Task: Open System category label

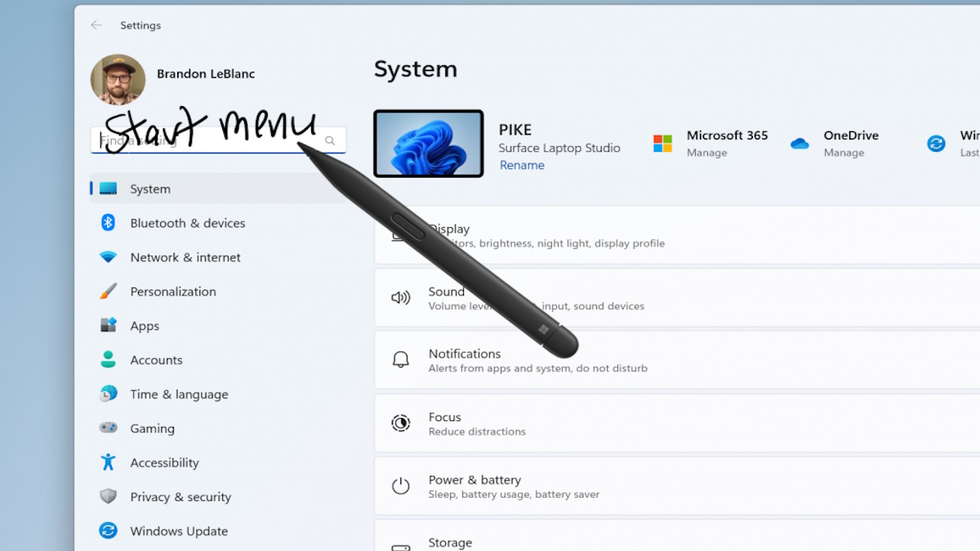Action: click(150, 189)
